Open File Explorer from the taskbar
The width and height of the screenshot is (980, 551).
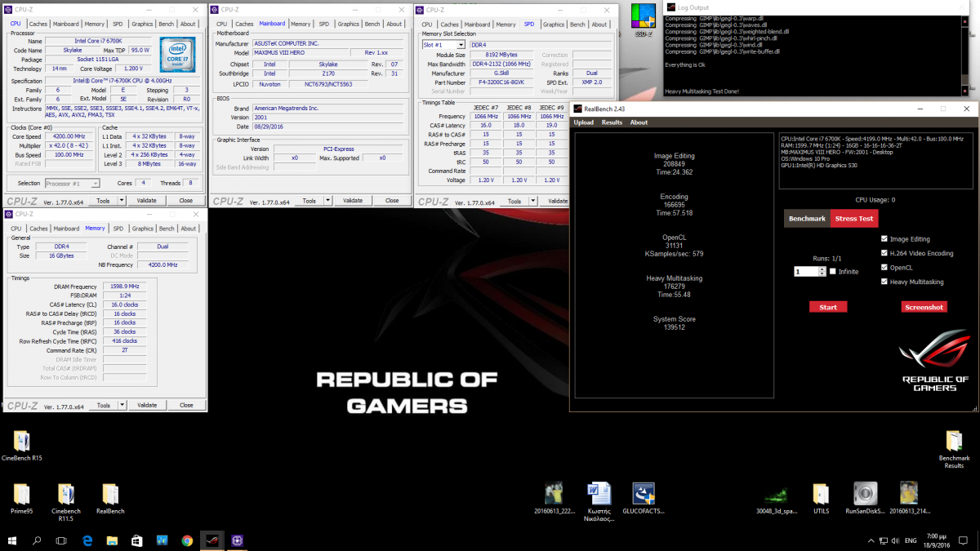coord(112,540)
